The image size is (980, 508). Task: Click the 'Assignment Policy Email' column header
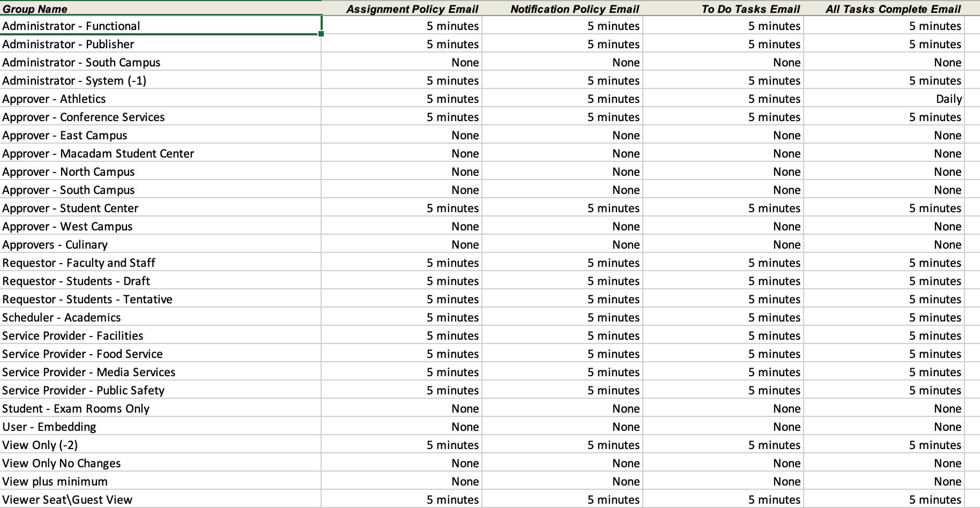click(402, 9)
